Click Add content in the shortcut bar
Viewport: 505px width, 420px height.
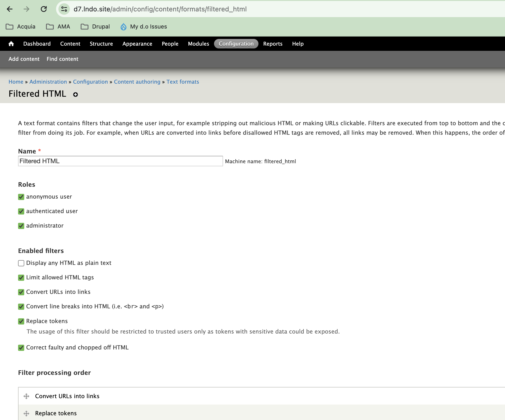coord(24,59)
